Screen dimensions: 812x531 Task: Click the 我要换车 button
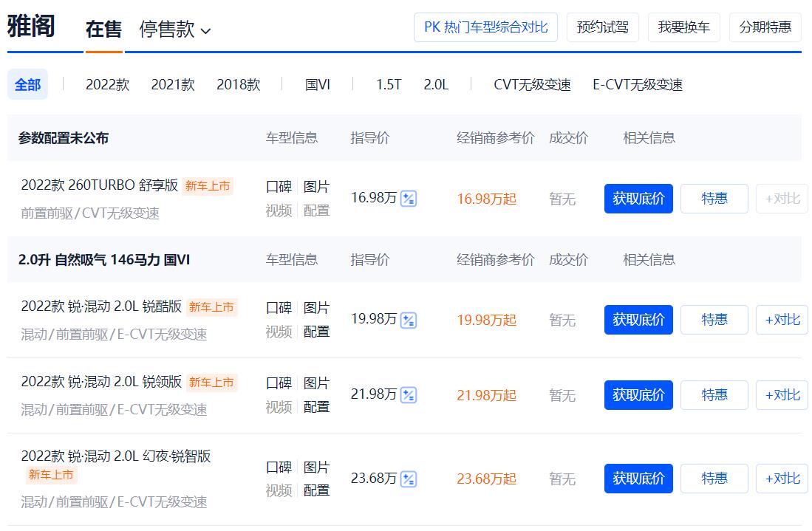point(684,27)
